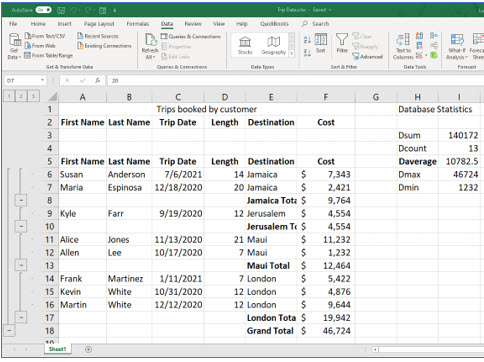Viewport: 484px width, 362px height.
Task: Click the Redo arrow icon
Action: coord(89,10)
